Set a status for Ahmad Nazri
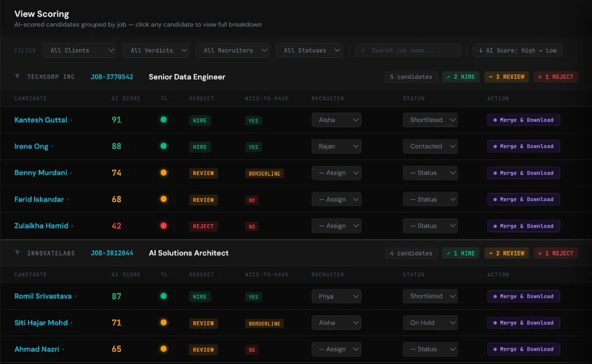The image size is (592, 364). pos(430,350)
